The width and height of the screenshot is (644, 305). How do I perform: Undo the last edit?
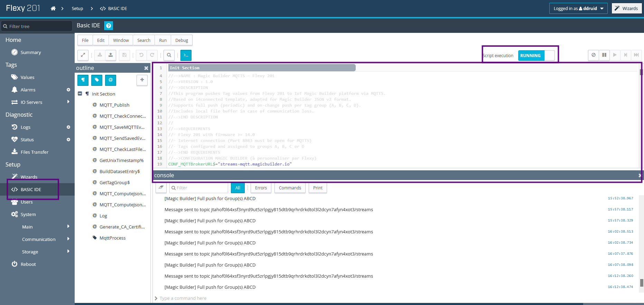click(141, 55)
